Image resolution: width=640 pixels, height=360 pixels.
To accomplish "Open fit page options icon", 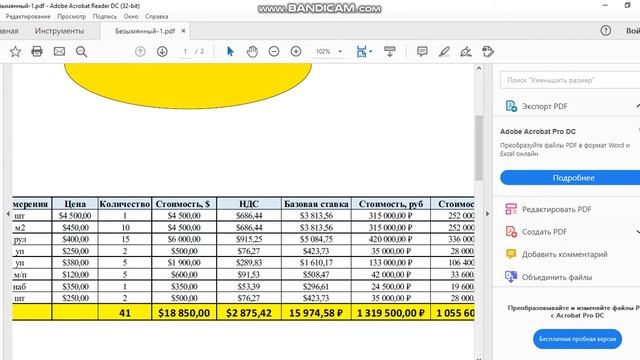I will 361,51.
